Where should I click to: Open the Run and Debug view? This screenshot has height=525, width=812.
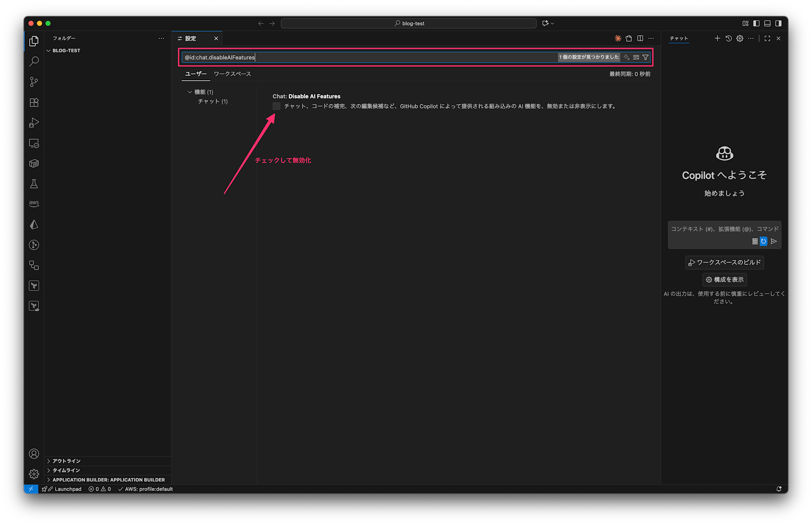pos(34,123)
